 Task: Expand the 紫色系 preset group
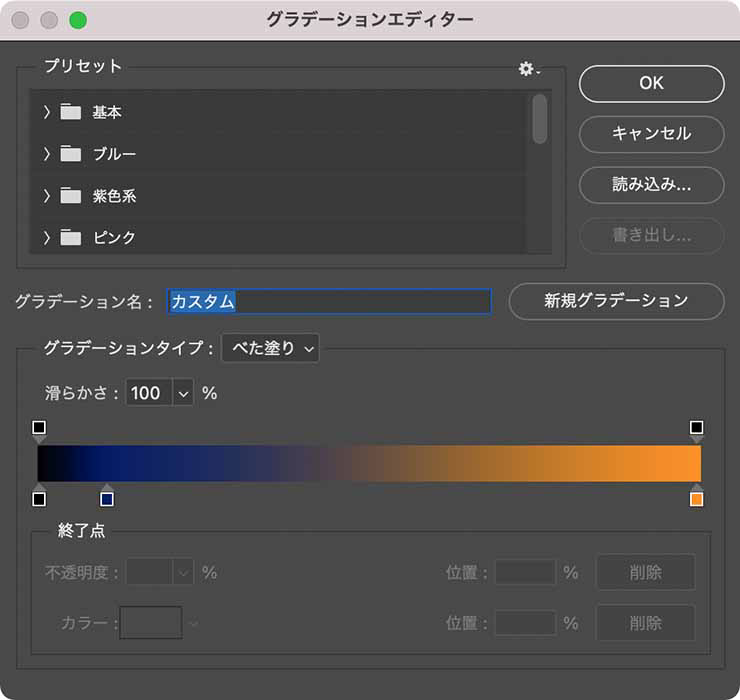pos(46,196)
